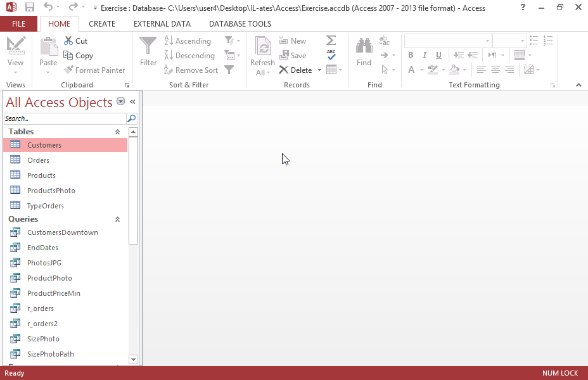Click the Totals sigma icon
The width and height of the screenshot is (588, 380).
point(331,40)
